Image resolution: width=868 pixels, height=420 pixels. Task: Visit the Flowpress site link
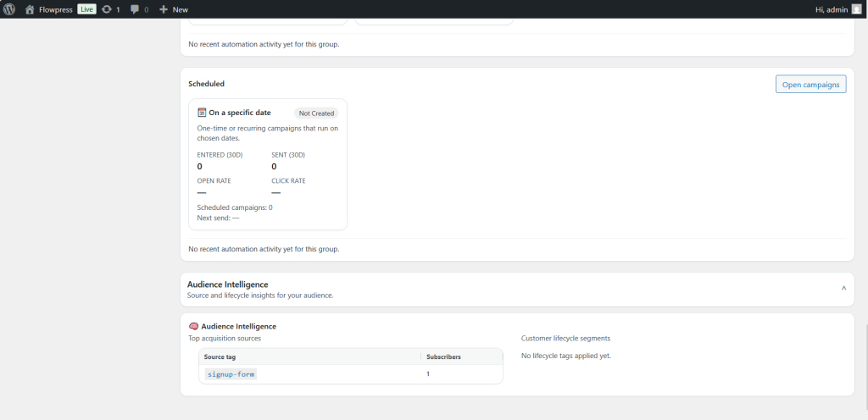55,9
